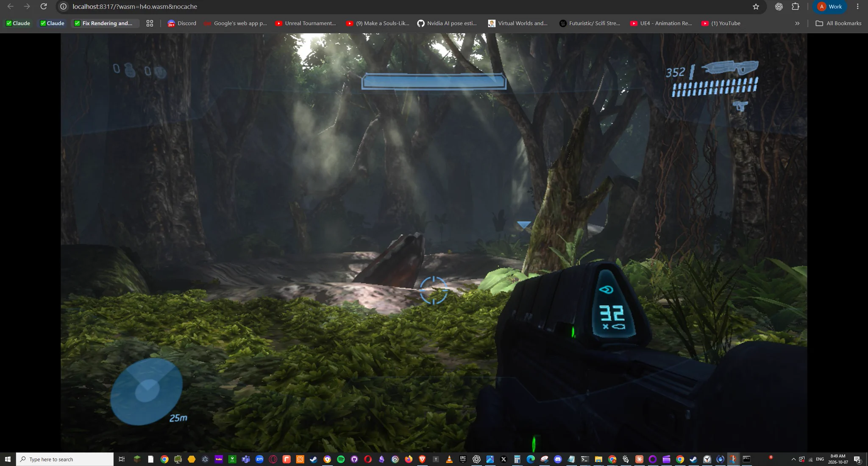
Task: Reload the localhost page
Action: (x=43, y=6)
